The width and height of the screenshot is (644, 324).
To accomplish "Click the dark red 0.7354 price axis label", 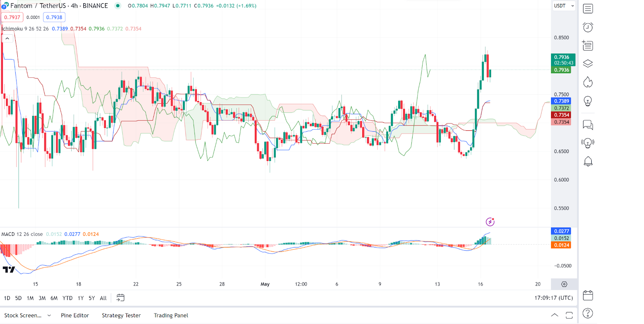I will click(x=561, y=115).
